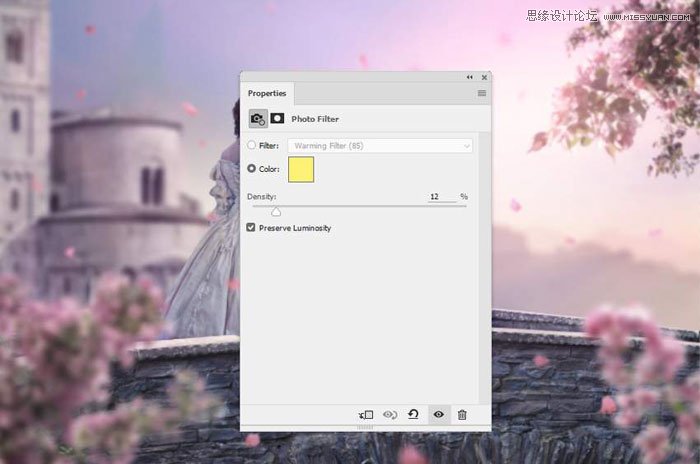This screenshot has width=700, height=464.
Task: Delete this adjustment layer
Action: click(462, 415)
